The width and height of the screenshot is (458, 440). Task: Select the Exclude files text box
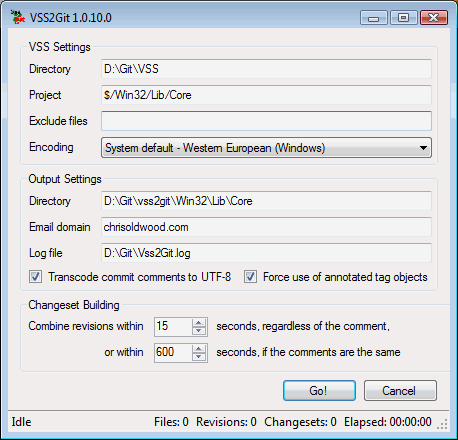tap(266, 121)
